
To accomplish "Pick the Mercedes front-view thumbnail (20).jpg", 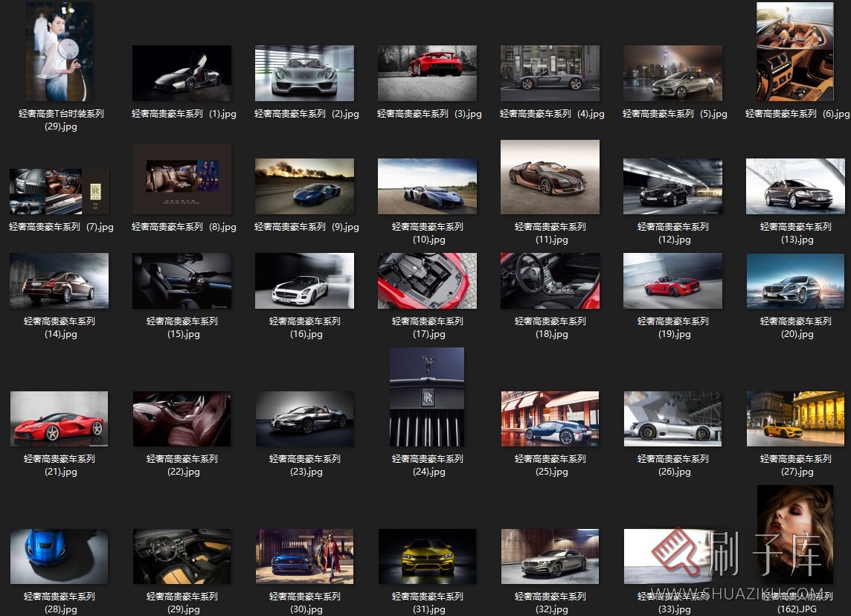I will 795,280.
